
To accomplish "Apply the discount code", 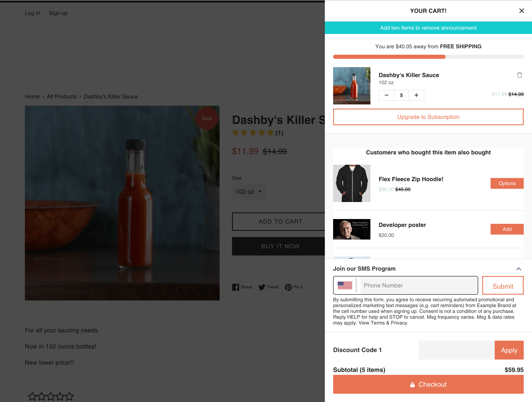I will click(509, 350).
